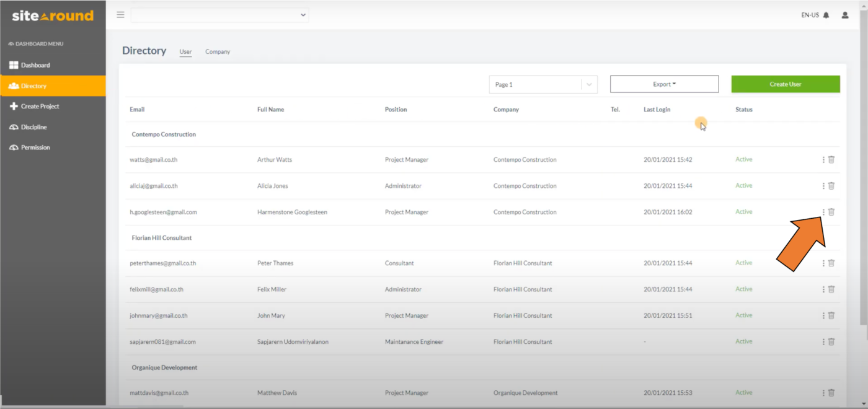Image resolution: width=868 pixels, height=409 pixels.
Task: Open the project selector dropdown at top
Action: [x=219, y=15]
